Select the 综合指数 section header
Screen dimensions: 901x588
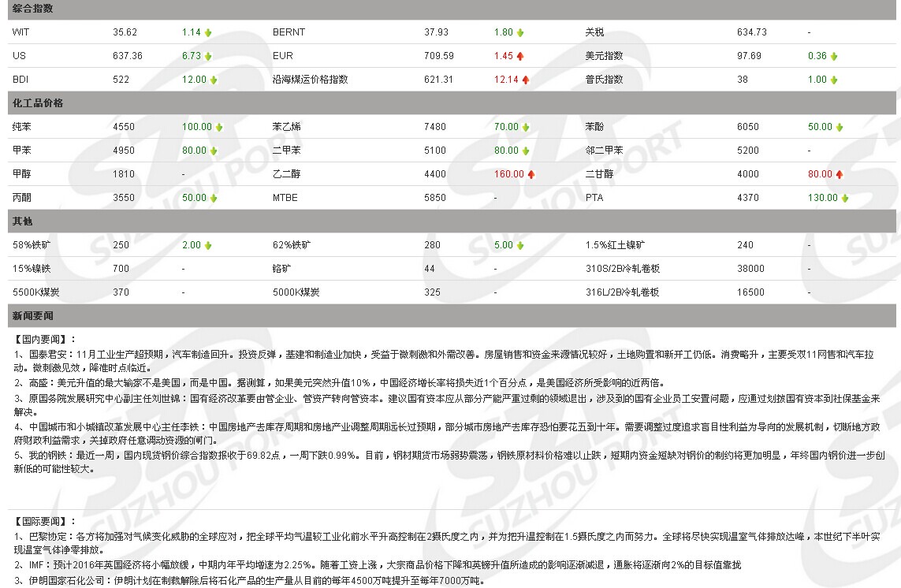click(x=452, y=9)
